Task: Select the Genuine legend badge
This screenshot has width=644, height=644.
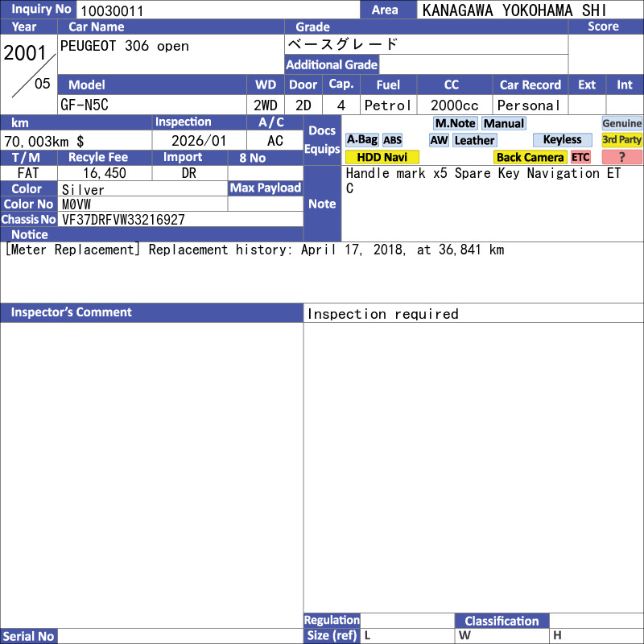Action: [621, 123]
